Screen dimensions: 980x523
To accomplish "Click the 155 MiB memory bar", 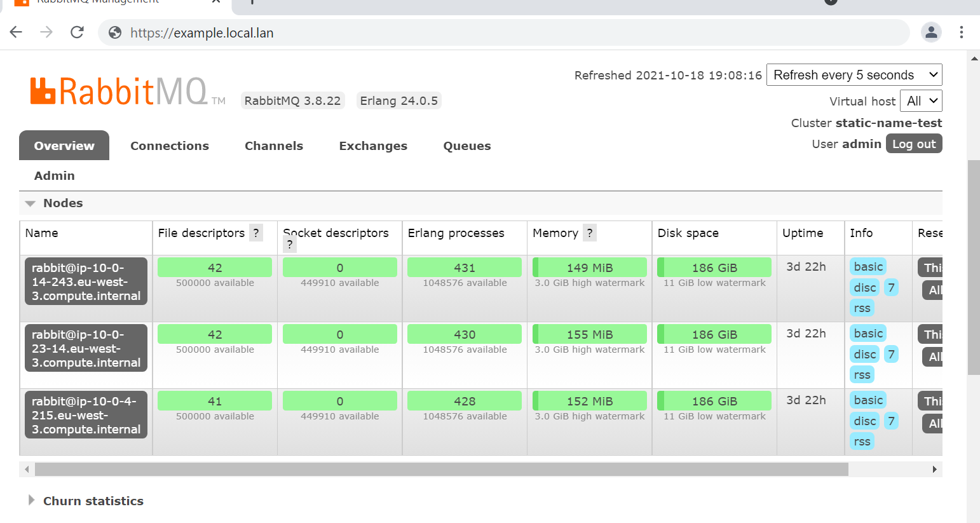I will coord(590,334).
